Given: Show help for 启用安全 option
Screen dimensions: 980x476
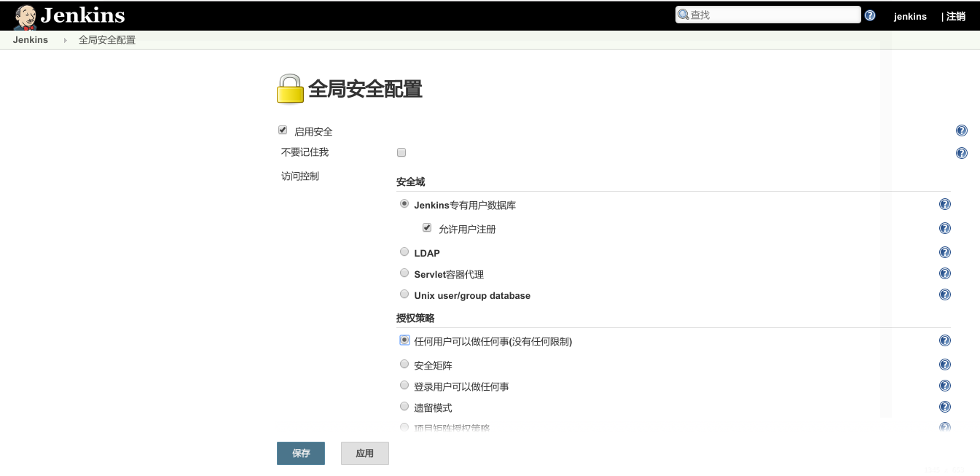Looking at the screenshot, I should coord(961,131).
